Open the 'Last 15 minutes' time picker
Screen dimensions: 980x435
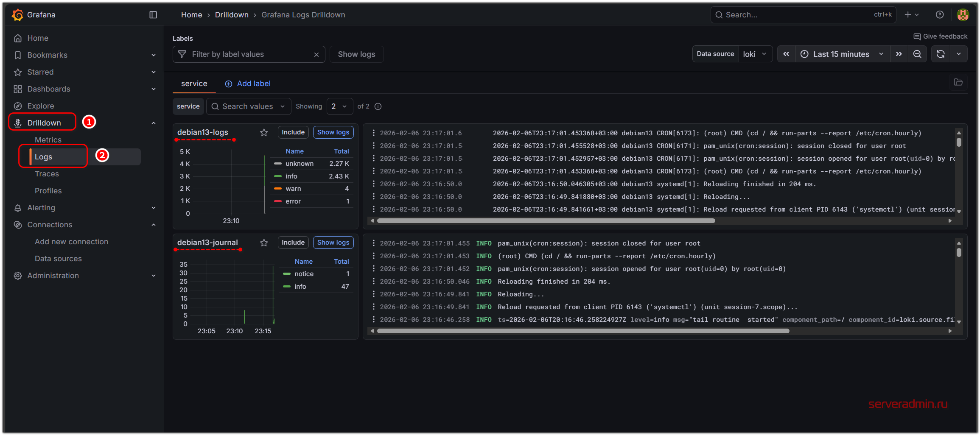click(x=842, y=54)
